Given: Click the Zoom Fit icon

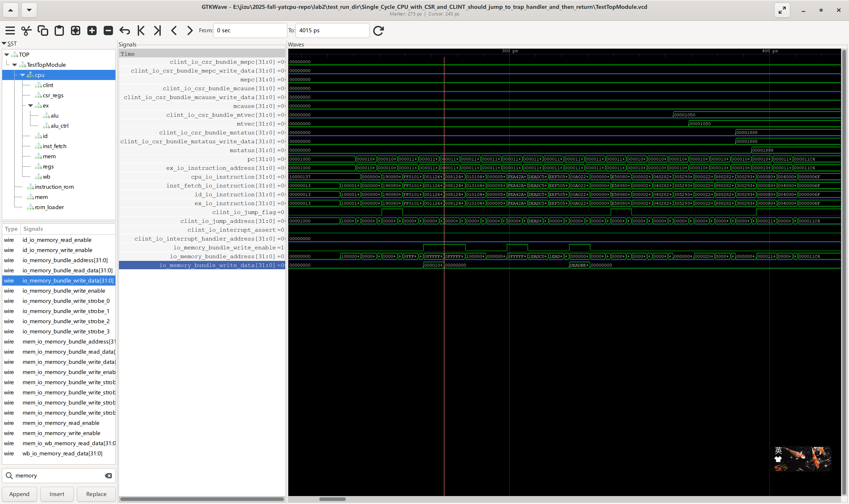Looking at the screenshot, I should click(75, 31).
